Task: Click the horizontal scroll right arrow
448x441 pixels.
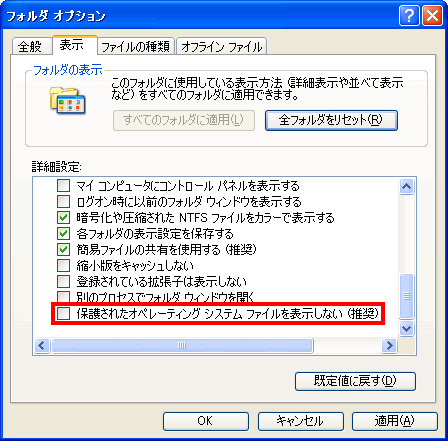Action: (x=389, y=345)
